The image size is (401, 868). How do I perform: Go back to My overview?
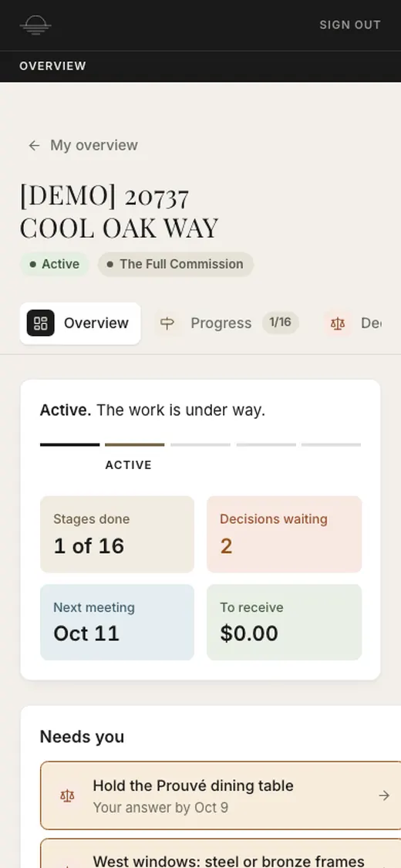pos(83,146)
